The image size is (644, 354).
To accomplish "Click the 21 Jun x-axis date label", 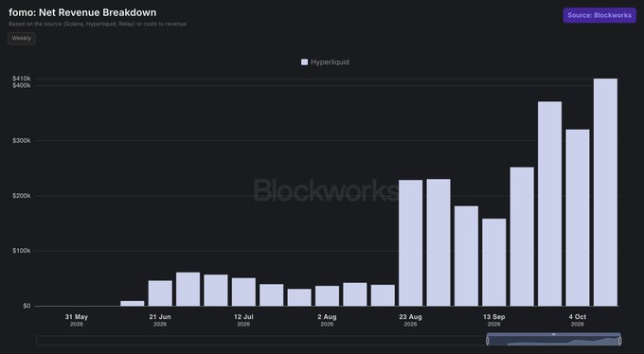I will point(160,320).
